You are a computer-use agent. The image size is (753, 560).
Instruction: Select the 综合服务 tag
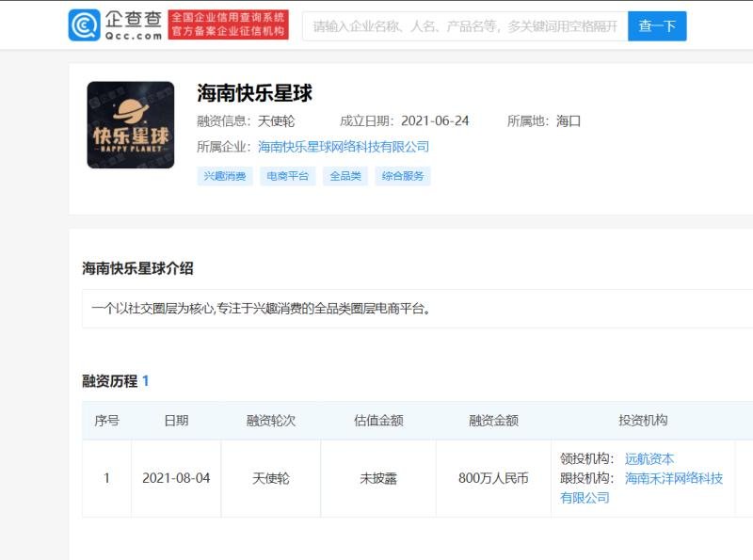click(403, 176)
